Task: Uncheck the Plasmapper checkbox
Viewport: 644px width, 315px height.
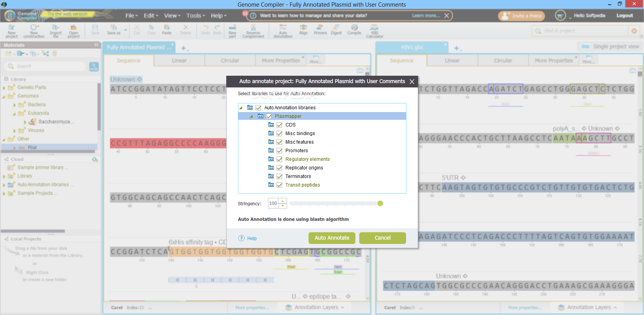Action: [x=269, y=116]
